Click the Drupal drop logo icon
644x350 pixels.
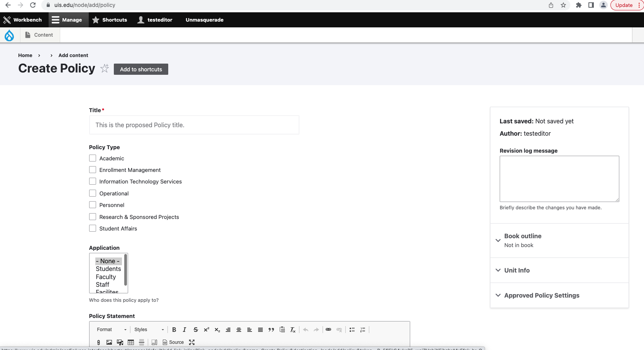pos(9,35)
